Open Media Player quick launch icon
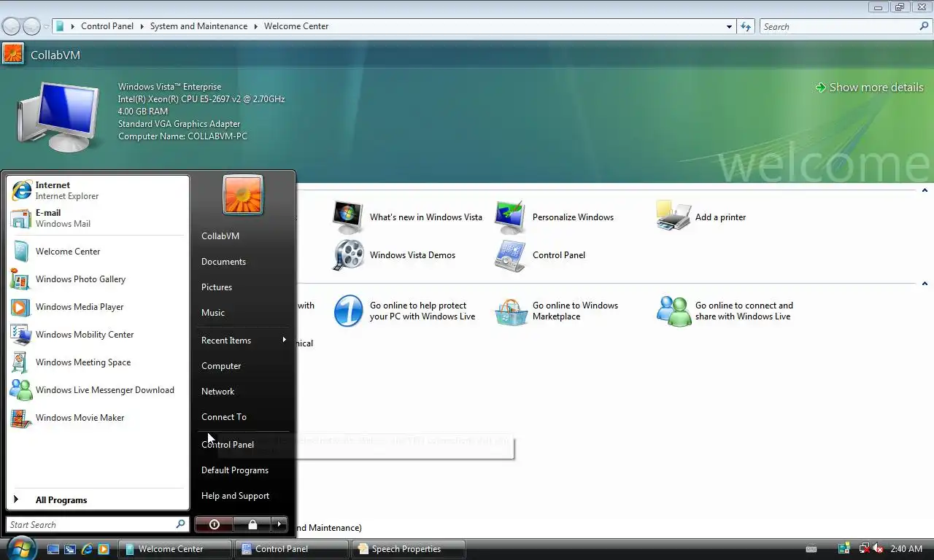This screenshot has height=560, width=934. pyautogui.click(x=104, y=549)
